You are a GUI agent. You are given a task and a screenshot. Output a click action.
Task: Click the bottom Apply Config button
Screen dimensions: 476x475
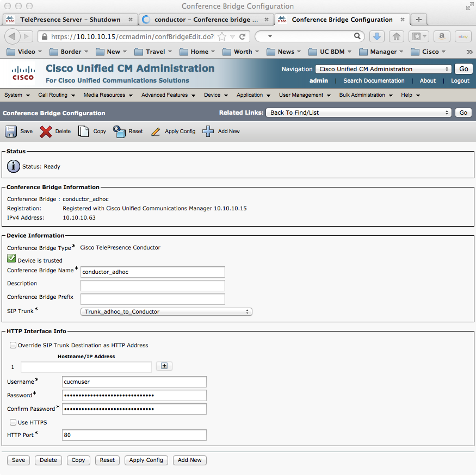[146, 460]
